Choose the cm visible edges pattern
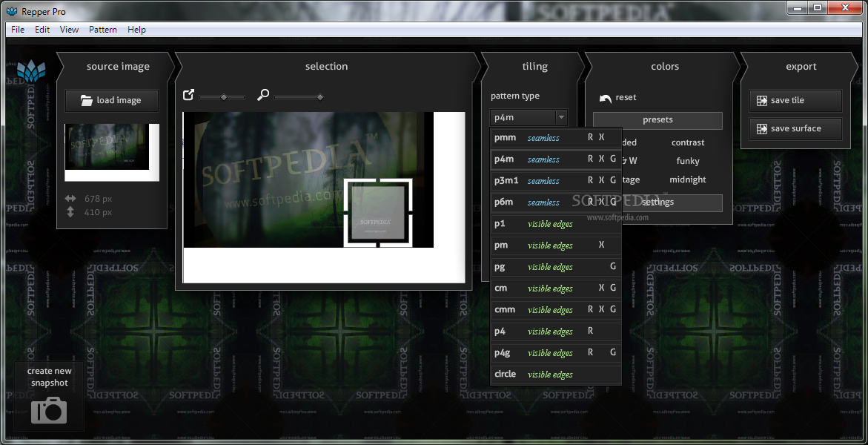Image resolution: width=868 pixels, height=445 pixels. 556,289
